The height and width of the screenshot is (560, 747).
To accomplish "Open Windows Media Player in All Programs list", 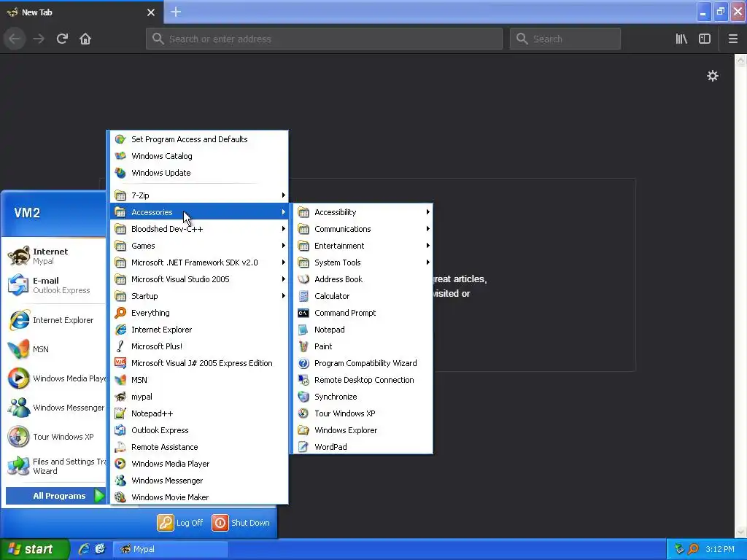I will click(x=199, y=463).
